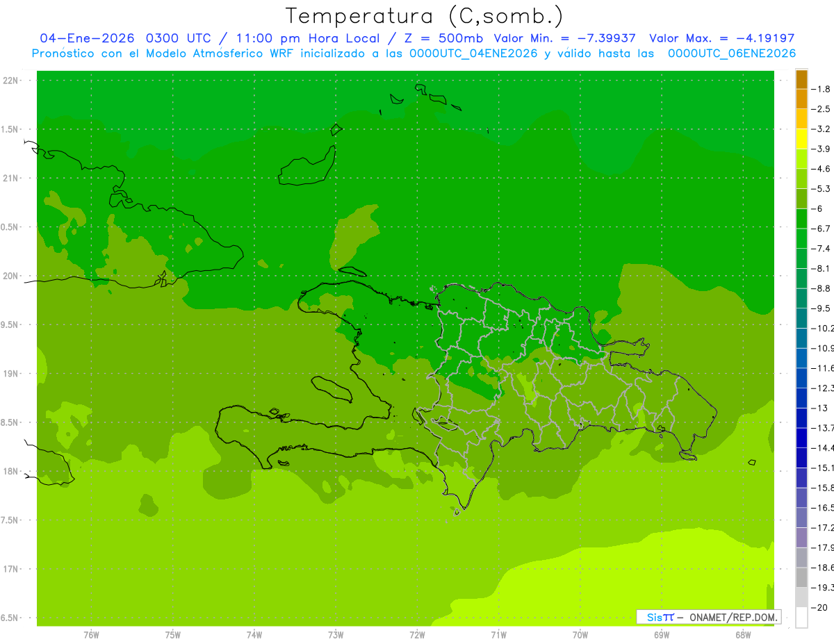
Task: Click the 'Valor Max. = -4.19197' reading
Action: (x=722, y=38)
